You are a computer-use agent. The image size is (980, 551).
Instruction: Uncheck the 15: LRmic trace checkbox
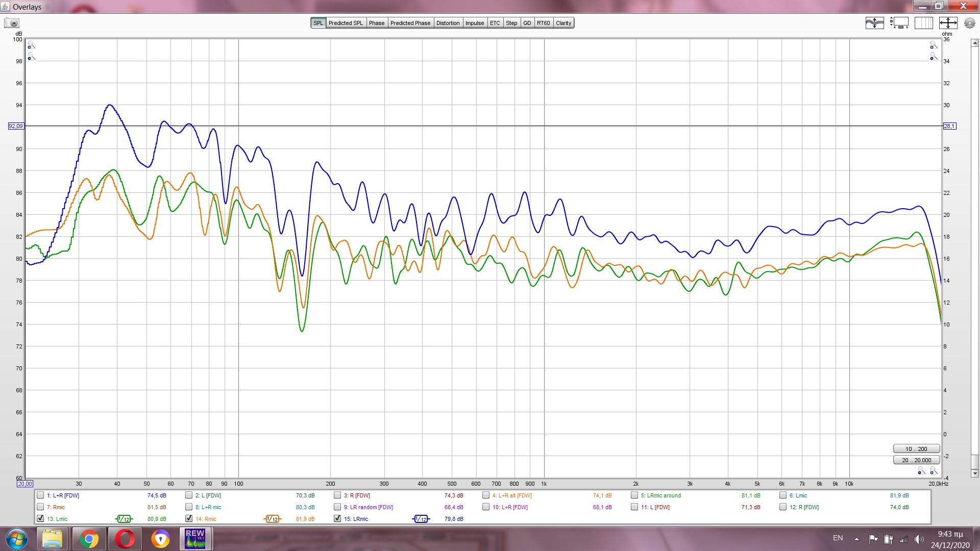click(337, 518)
